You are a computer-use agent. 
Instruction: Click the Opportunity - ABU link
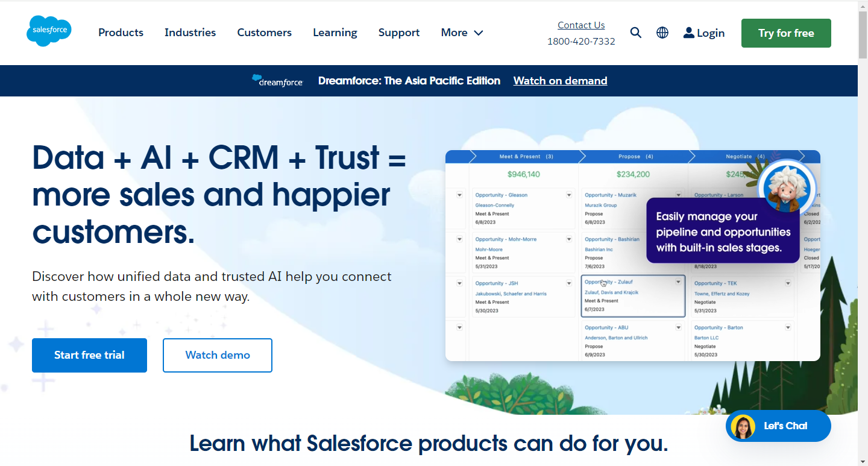click(x=606, y=328)
